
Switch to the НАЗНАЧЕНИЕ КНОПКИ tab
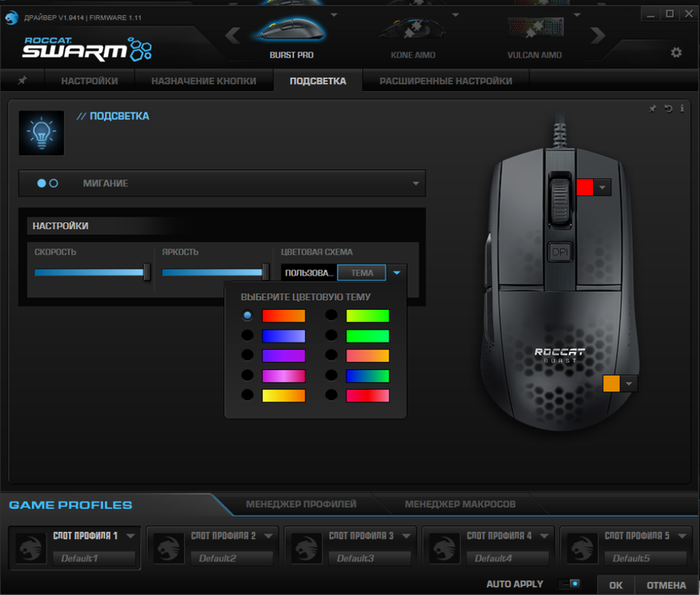point(204,81)
